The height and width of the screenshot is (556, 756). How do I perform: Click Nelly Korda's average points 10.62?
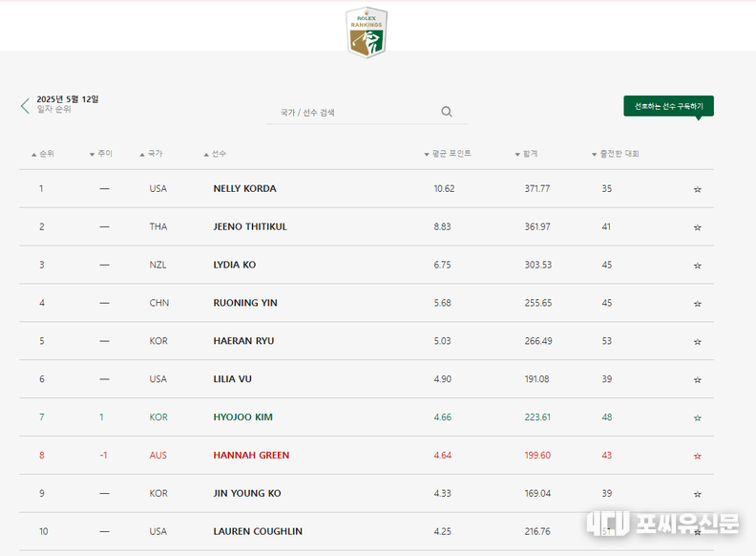pos(444,189)
